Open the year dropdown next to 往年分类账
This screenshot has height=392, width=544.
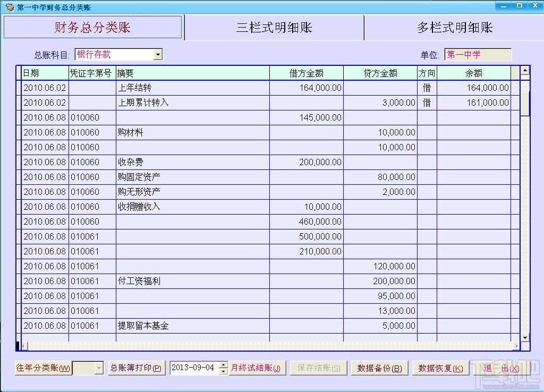coord(99,368)
